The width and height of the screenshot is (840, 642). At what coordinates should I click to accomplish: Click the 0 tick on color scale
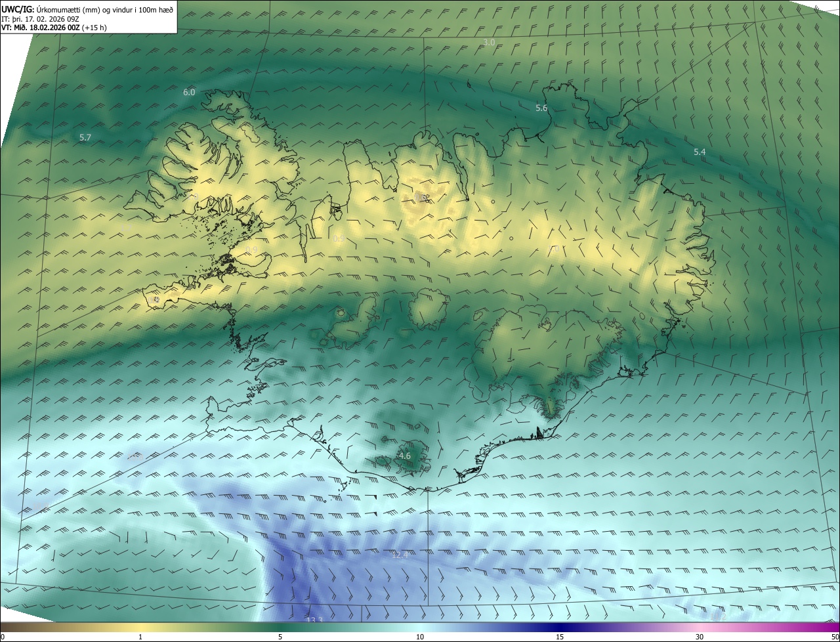3,637
